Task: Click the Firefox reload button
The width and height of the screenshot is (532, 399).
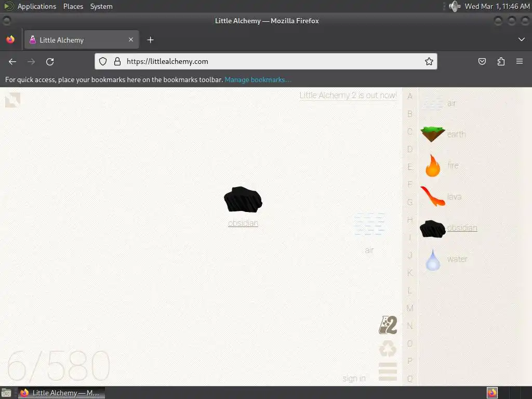Action: click(50, 61)
